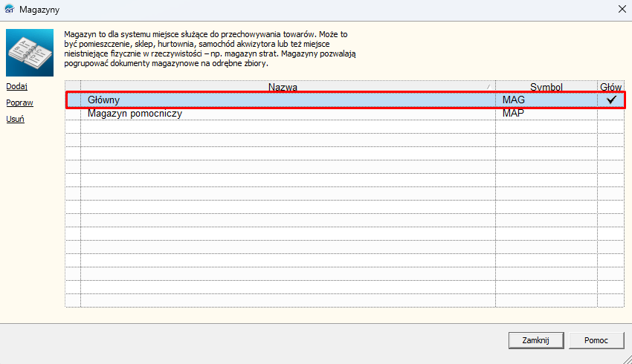The height and width of the screenshot is (364, 632).
Task: Sort by the Nazwa column header
Action: pyautogui.click(x=283, y=87)
